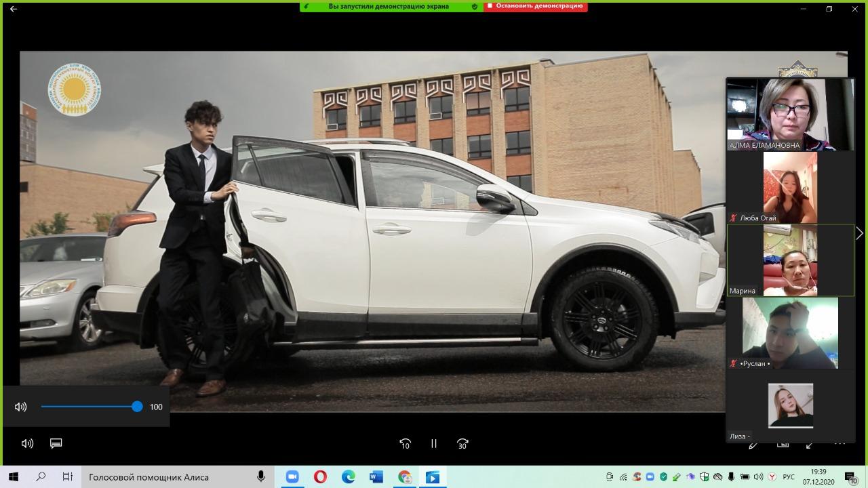Stop the Zoom screen share demonstration
Image resolution: width=868 pixels, height=488 pixels.
535,6
